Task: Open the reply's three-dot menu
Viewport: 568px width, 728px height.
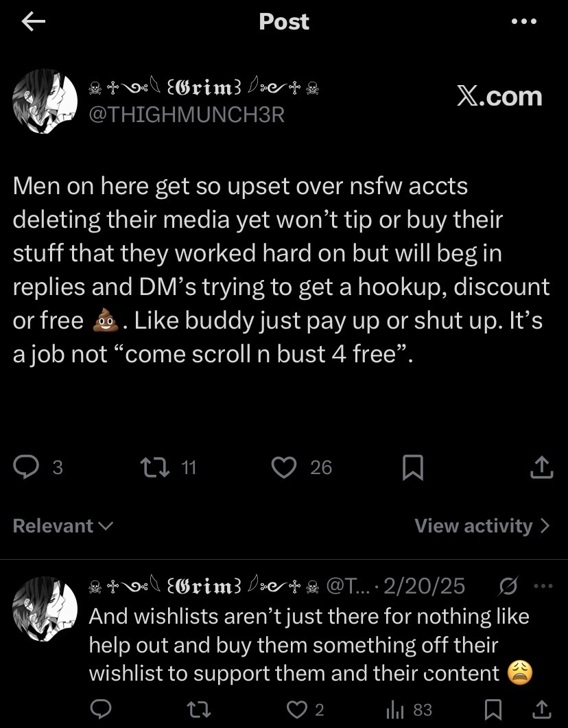Action: click(x=543, y=586)
